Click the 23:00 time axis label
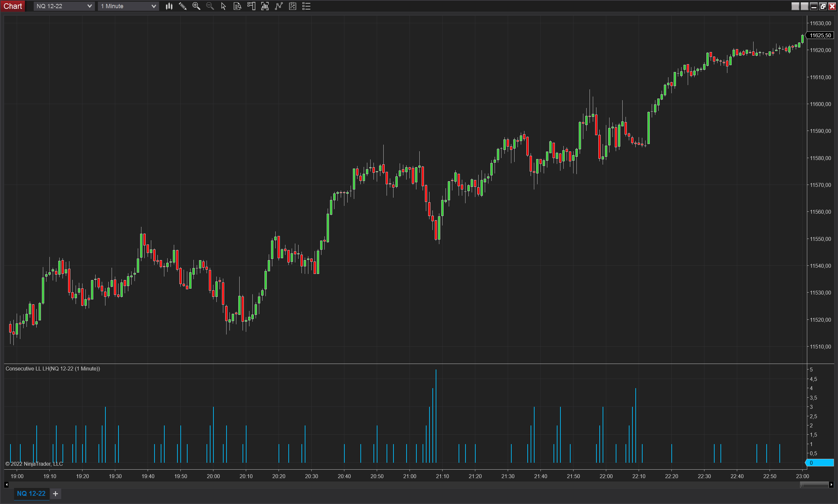838x504 pixels. (802, 476)
